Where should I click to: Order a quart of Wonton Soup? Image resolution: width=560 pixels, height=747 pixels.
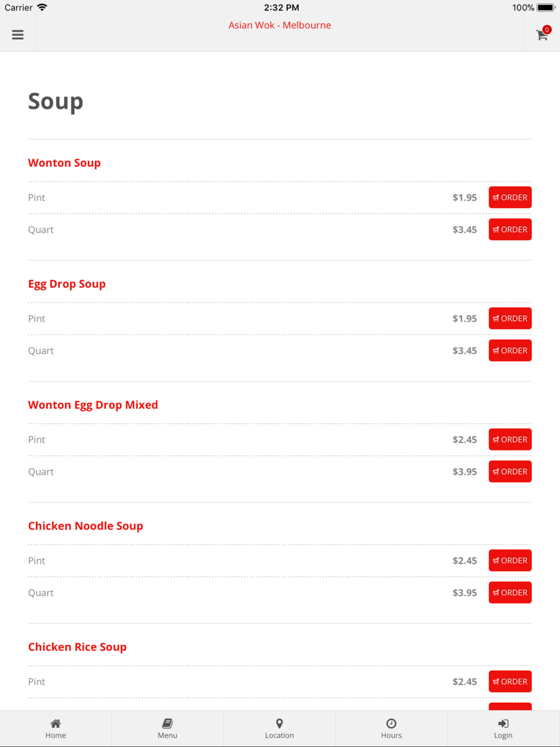[x=510, y=230]
